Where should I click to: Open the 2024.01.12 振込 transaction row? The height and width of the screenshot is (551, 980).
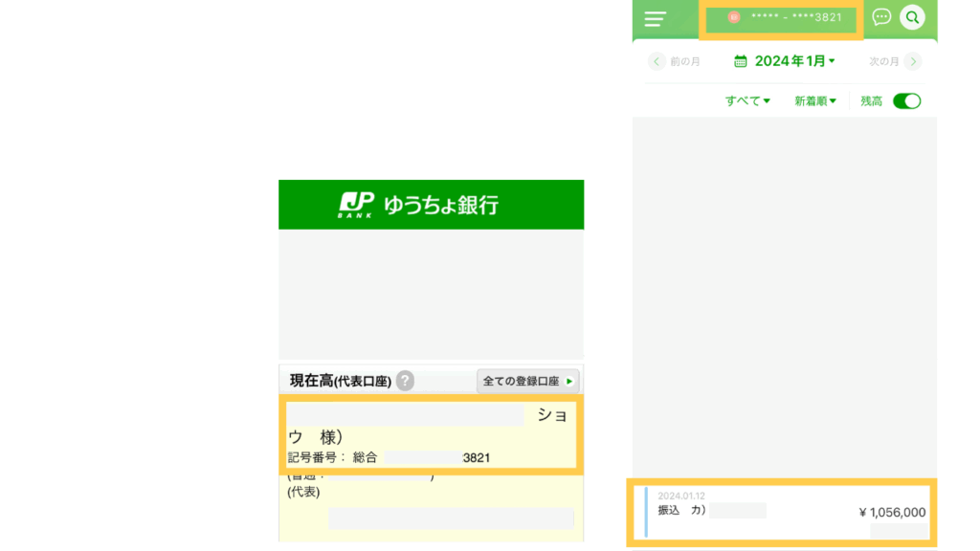coord(782,513)
